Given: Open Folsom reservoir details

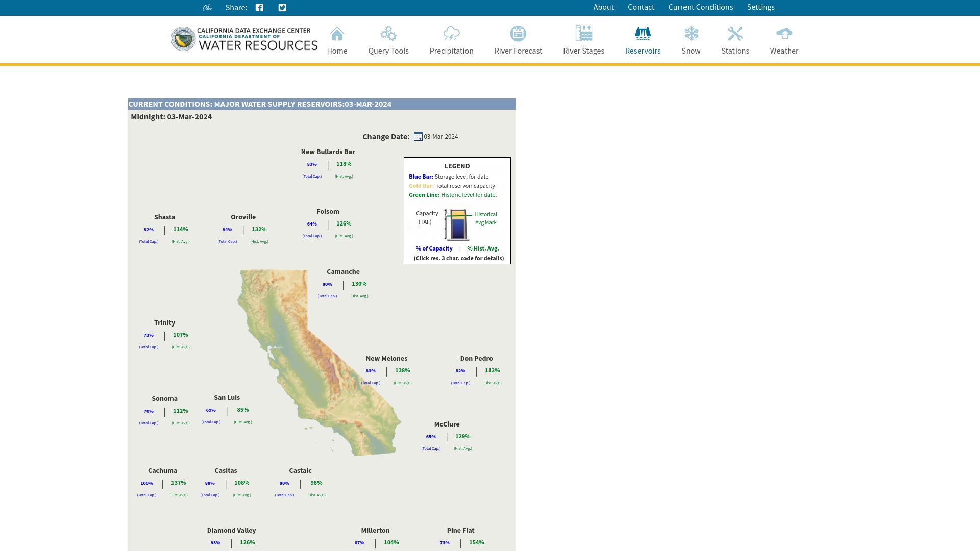Looking at the screenshot, I should coord(328,212).
